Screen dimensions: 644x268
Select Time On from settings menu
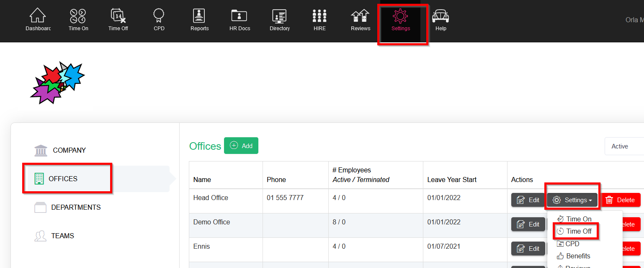point(578,219)
